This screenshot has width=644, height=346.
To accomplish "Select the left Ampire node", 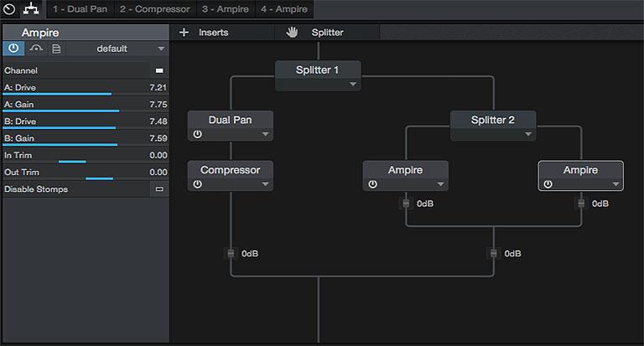I will 405,176.
